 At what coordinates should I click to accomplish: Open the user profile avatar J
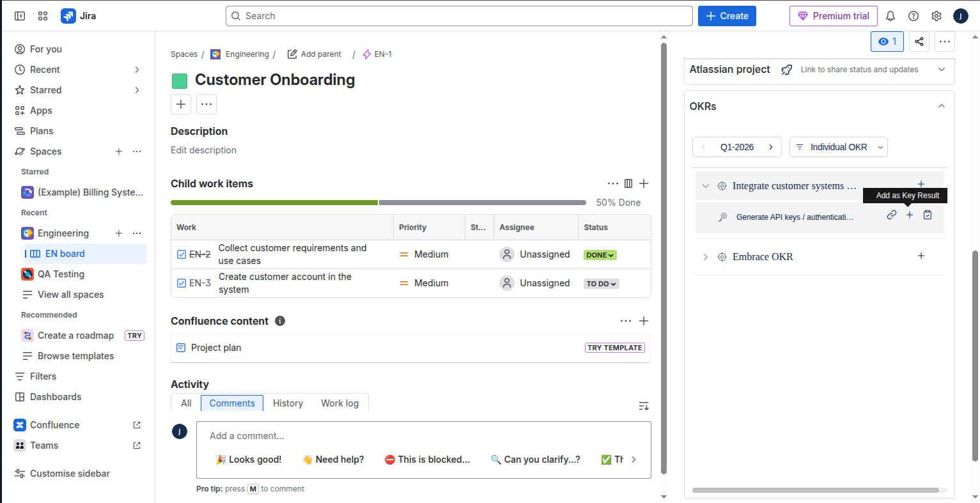tap(960, 16)
